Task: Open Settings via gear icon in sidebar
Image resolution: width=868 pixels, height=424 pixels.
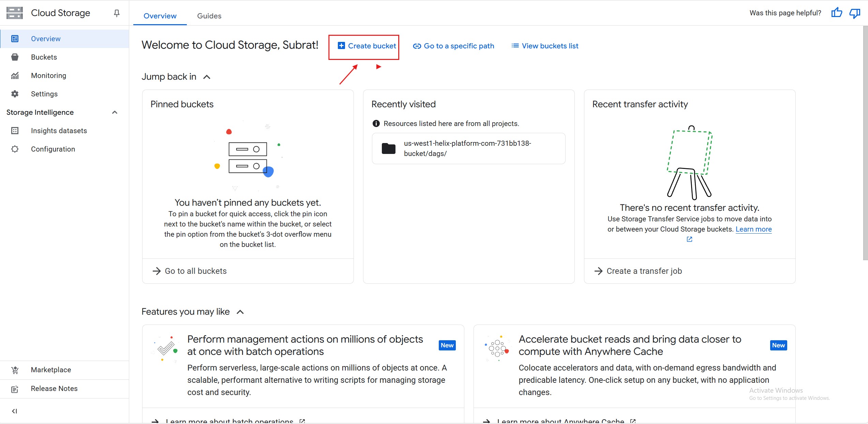Action: pos(15,94)
